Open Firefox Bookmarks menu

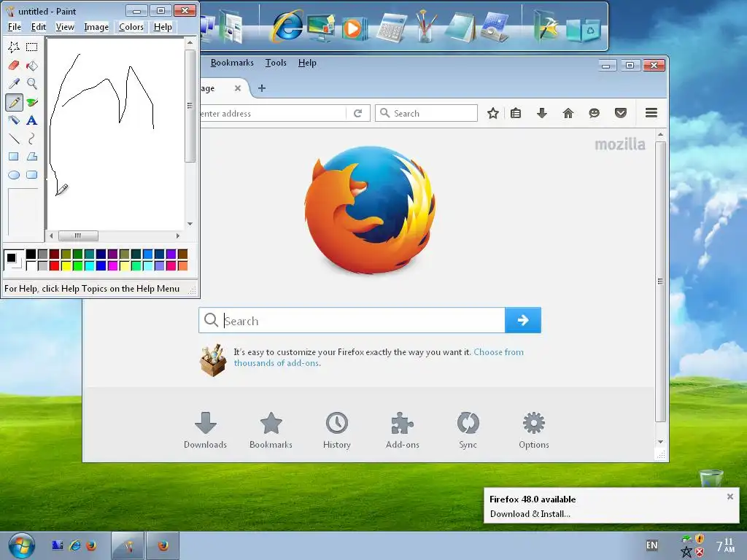(232, 63)
